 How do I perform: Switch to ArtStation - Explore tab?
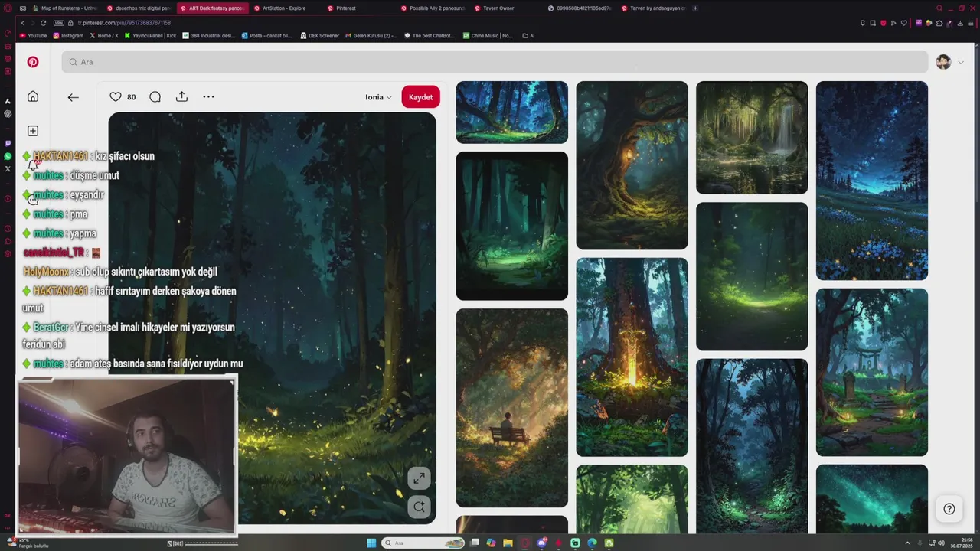[285, 8]
